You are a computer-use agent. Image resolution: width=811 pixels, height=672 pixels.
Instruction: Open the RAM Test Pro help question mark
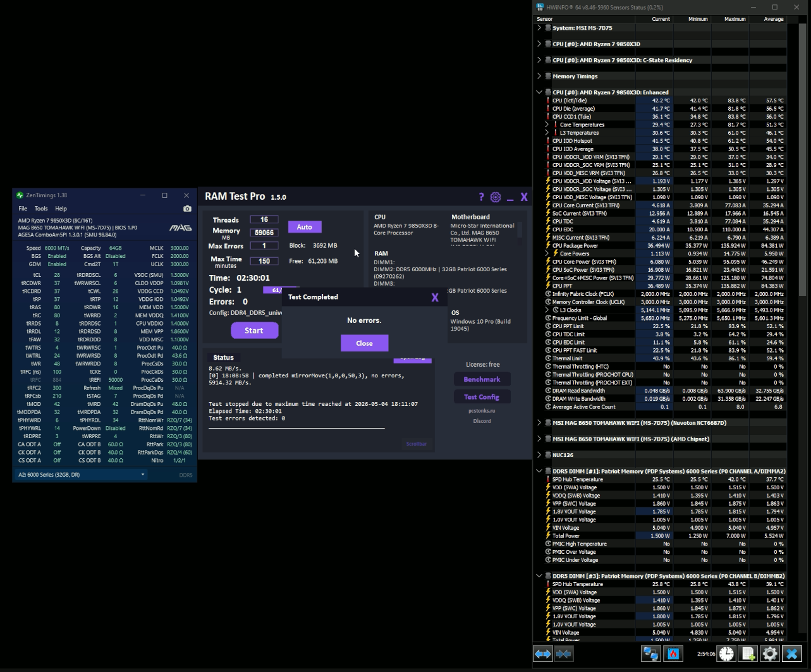(x=481, y=197)
